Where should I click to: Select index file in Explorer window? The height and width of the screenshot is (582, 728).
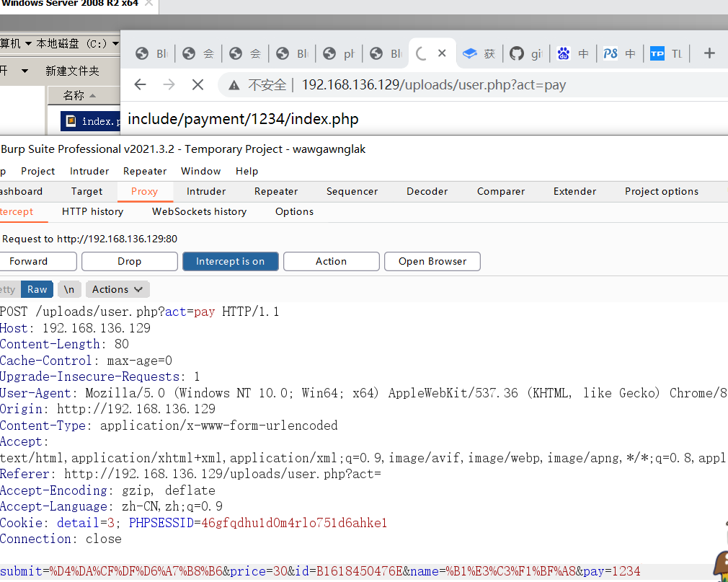91,121
